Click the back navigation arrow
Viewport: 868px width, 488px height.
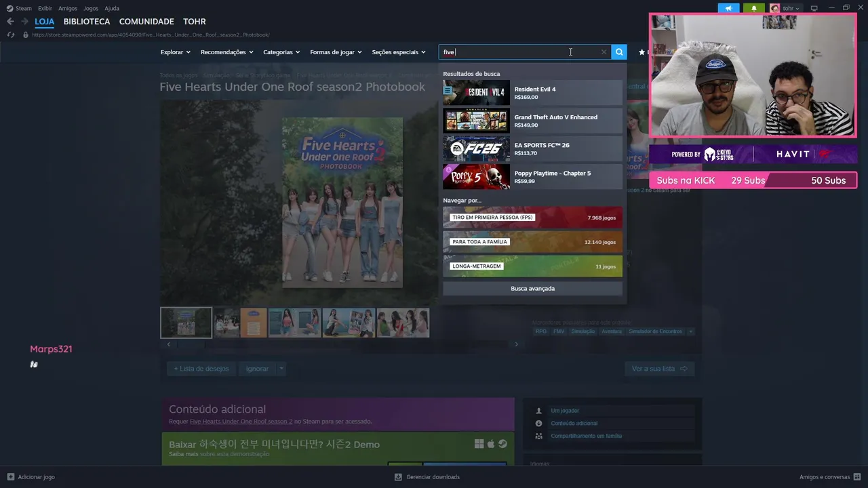[10, 22]
